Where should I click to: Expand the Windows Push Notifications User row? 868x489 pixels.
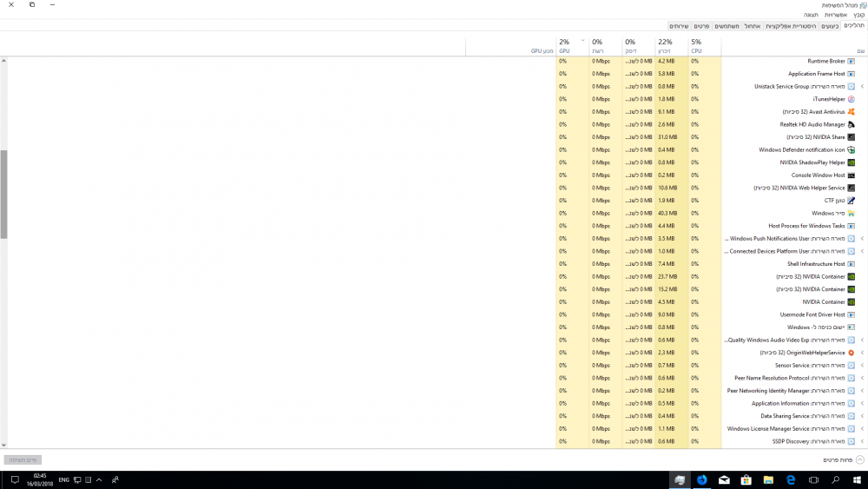coord(862,239)
